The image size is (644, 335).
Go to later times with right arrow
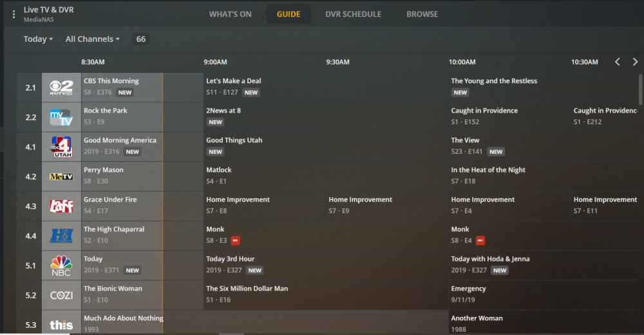coord(635,62)
